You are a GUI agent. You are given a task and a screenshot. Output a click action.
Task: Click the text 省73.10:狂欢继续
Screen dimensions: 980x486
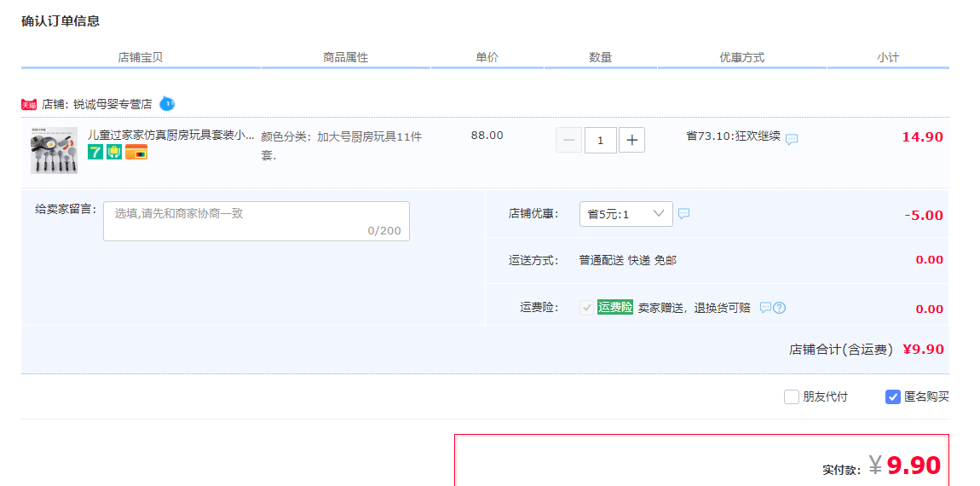[733, 136]
